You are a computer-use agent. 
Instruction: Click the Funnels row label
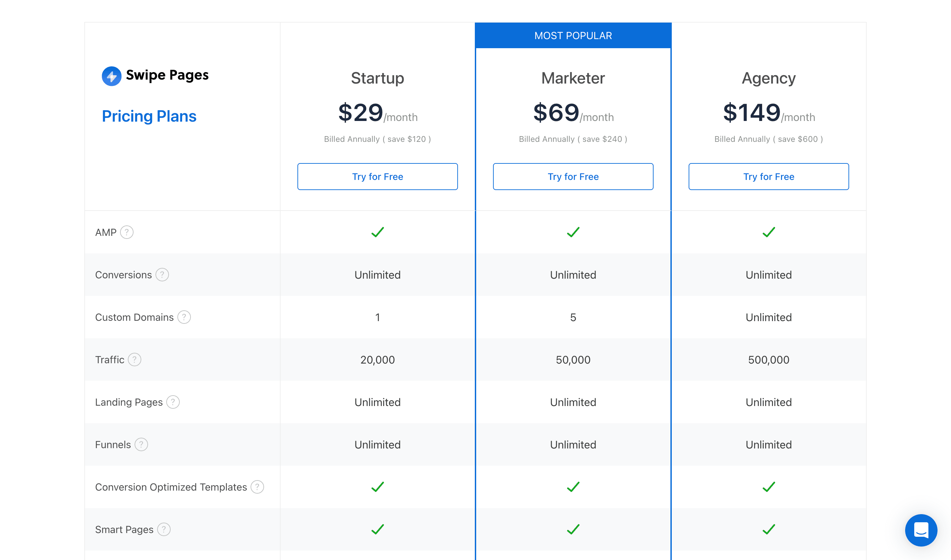[113, 445]
